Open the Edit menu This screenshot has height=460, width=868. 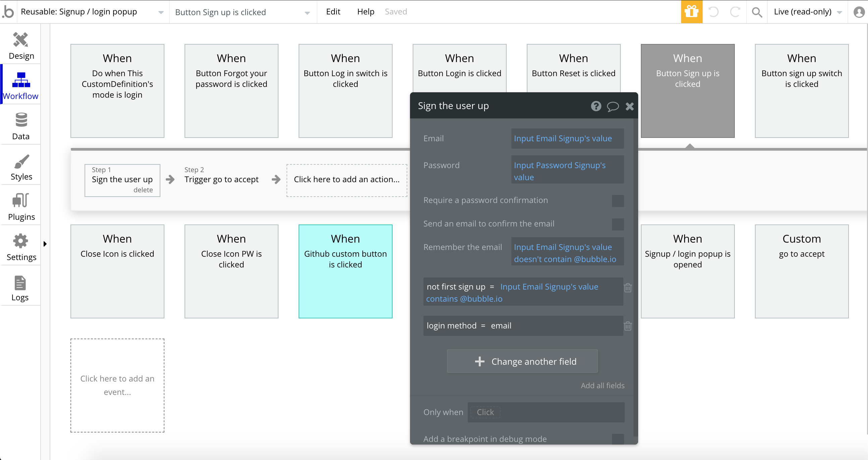click(x=333, y=12)
